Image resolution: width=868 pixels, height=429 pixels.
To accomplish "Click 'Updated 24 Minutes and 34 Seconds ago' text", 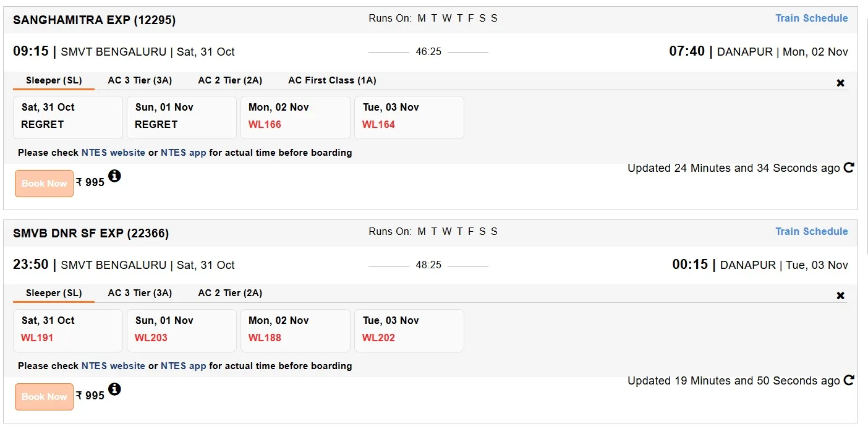I will coord(734,168).
